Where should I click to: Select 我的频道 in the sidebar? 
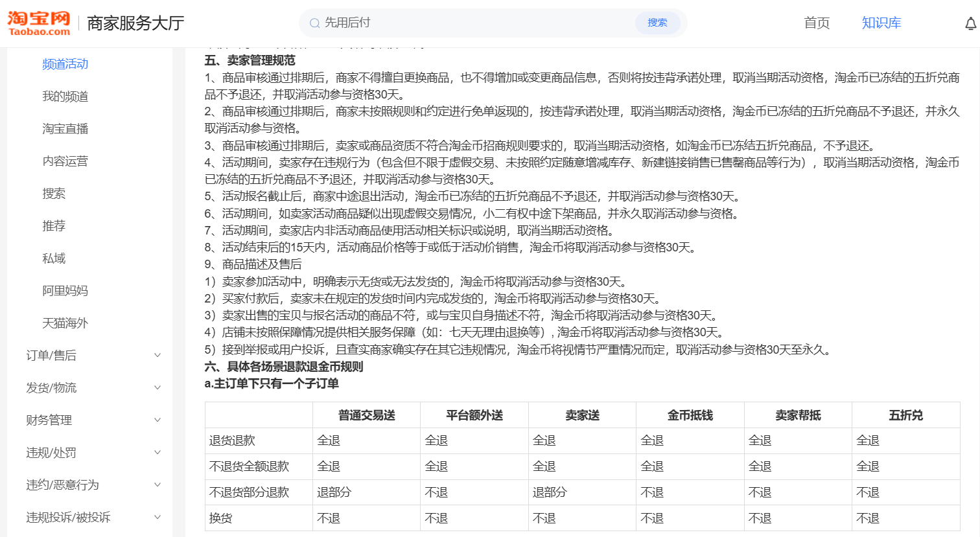tap(65, 97)
